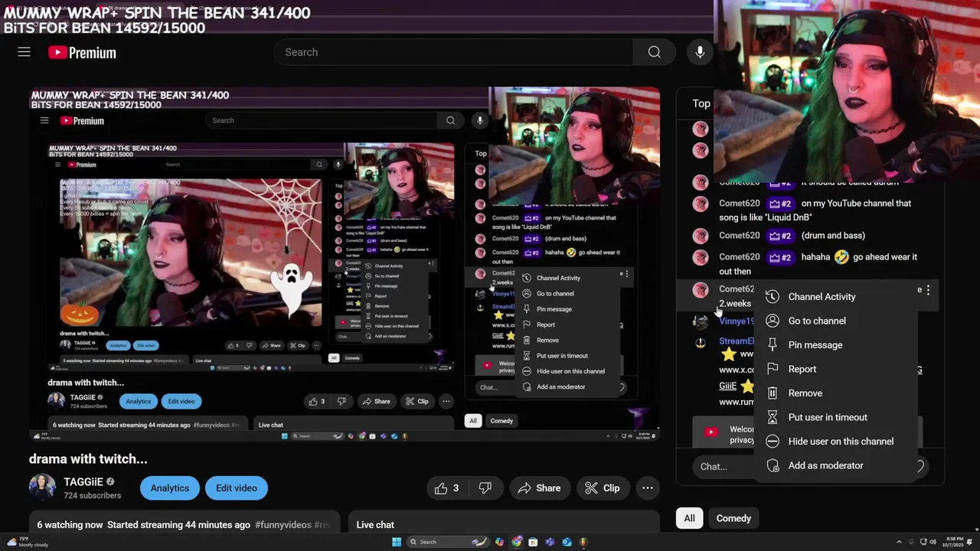Follow the #funnyvideos hashtag link
Image resolution: width=980 pixels, height=551 pixels.
[x=283, y=525]
